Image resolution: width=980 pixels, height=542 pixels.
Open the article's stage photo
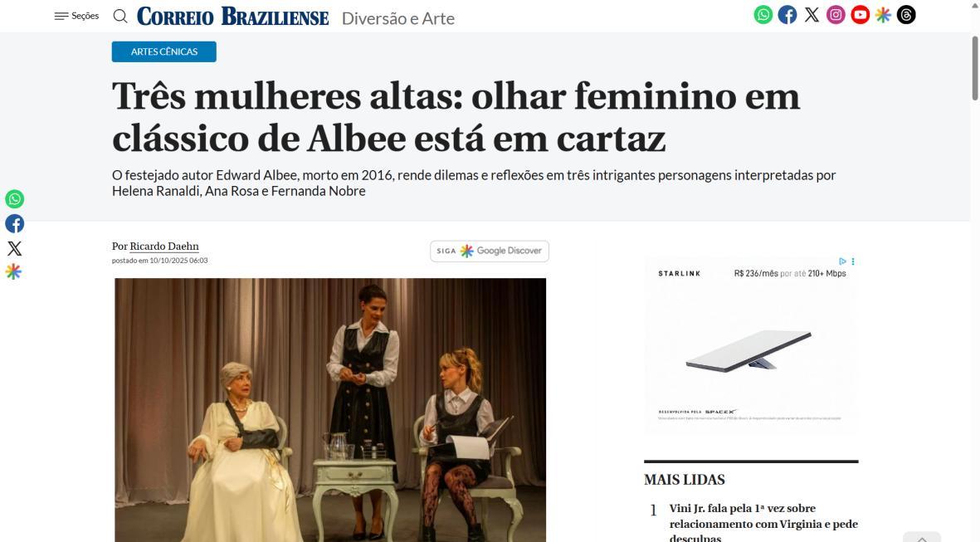pos(330,409)
